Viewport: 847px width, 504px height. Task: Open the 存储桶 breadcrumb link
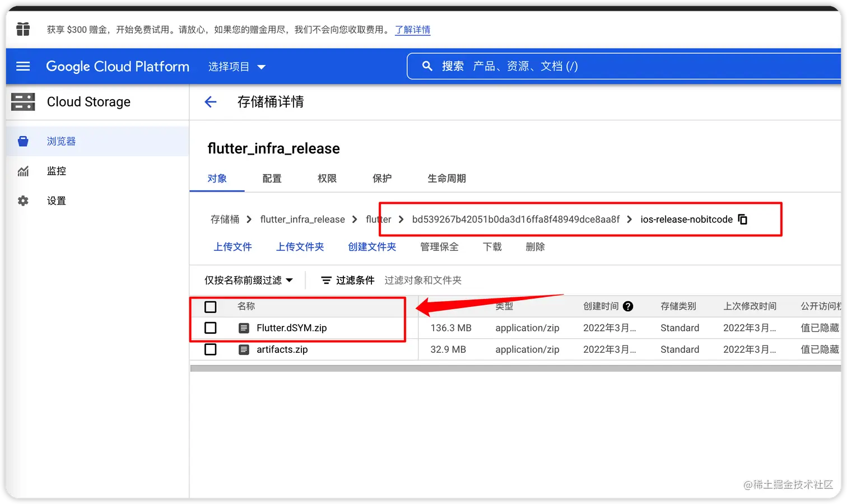point(225,219)
